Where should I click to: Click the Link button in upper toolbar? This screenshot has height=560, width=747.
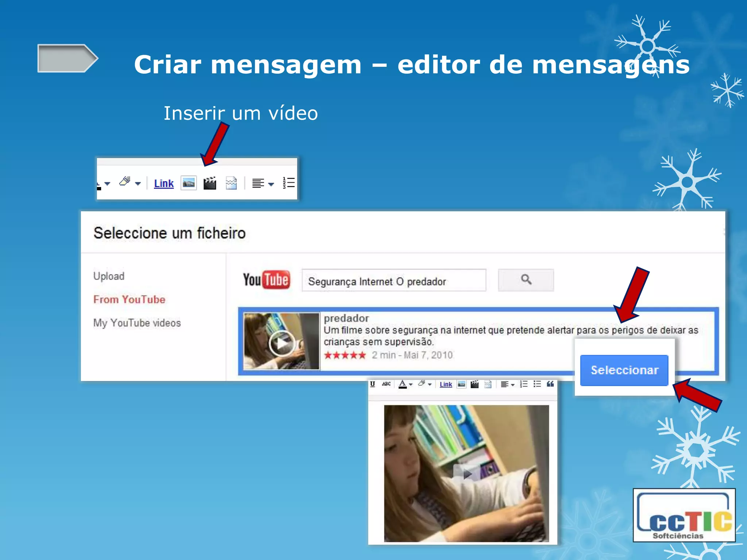(164, 183)
